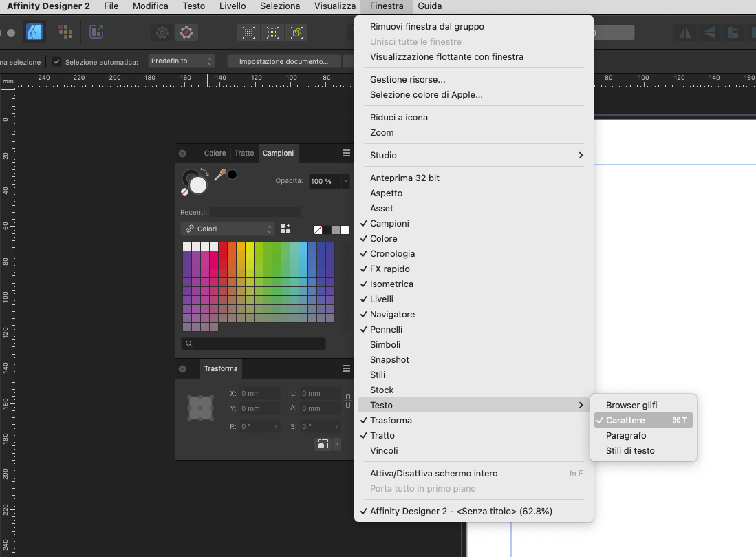756x557 pixels.
Task: Click the transform anchor point selector
Action: point(200,408)
